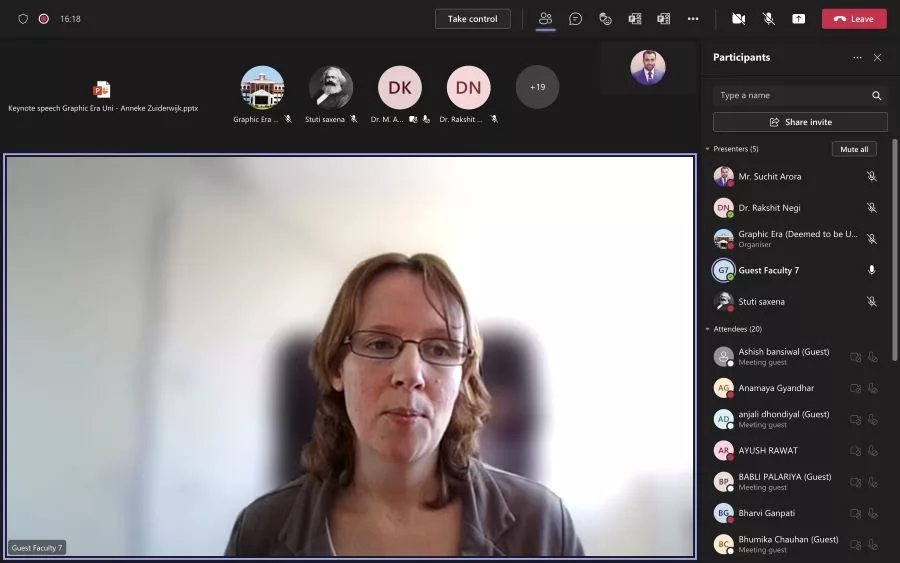This screenshot has width=900, height=563.
Task: Open the meeting chat icon
Action: click(576, 19)
